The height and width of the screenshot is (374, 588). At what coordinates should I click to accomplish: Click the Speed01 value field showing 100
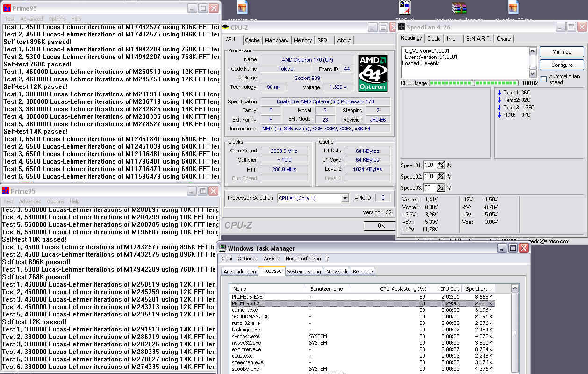coord(430,165)
